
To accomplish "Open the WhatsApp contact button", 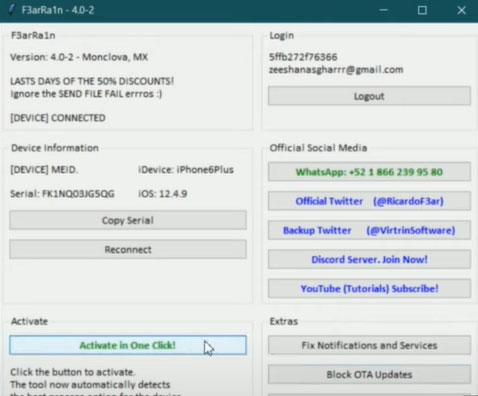I will click(x=369, y=172).
